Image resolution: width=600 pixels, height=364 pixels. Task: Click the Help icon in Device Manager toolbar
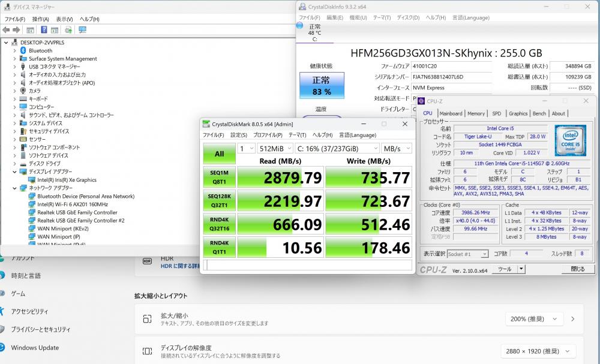44,30
